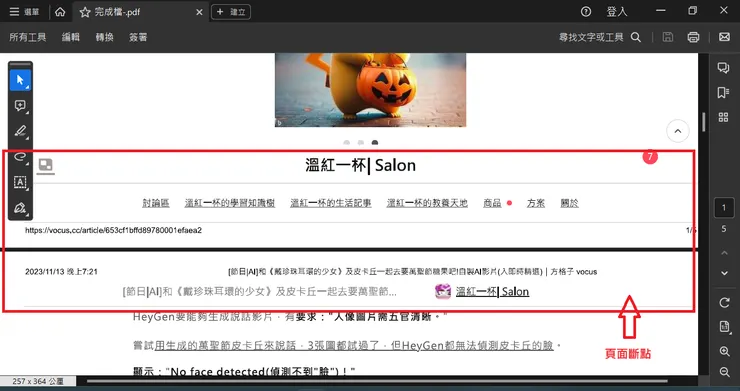Open the 溫紅一杯的學習知識樹 link
The height and width of the screenshot is (391, 740).
230,203
